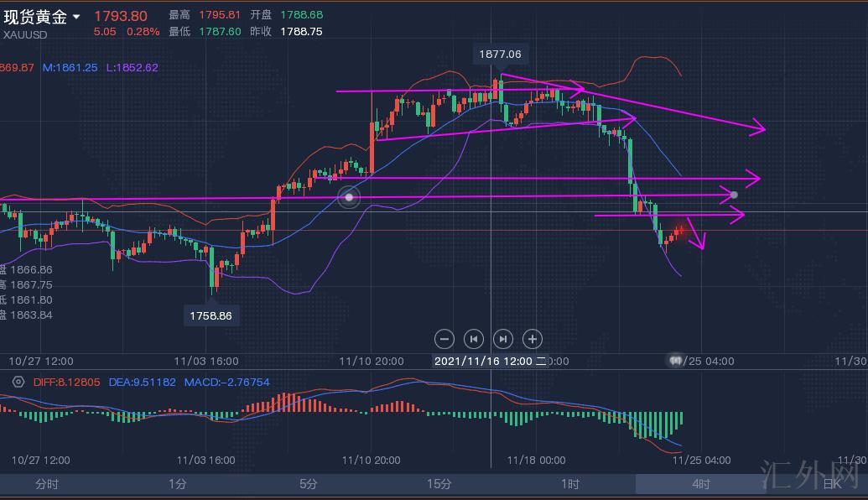Click the 11/18 00:00 MACD axis label
This screenshot has width=868, height=500.
pyautogui.click(x=537, y=460)
